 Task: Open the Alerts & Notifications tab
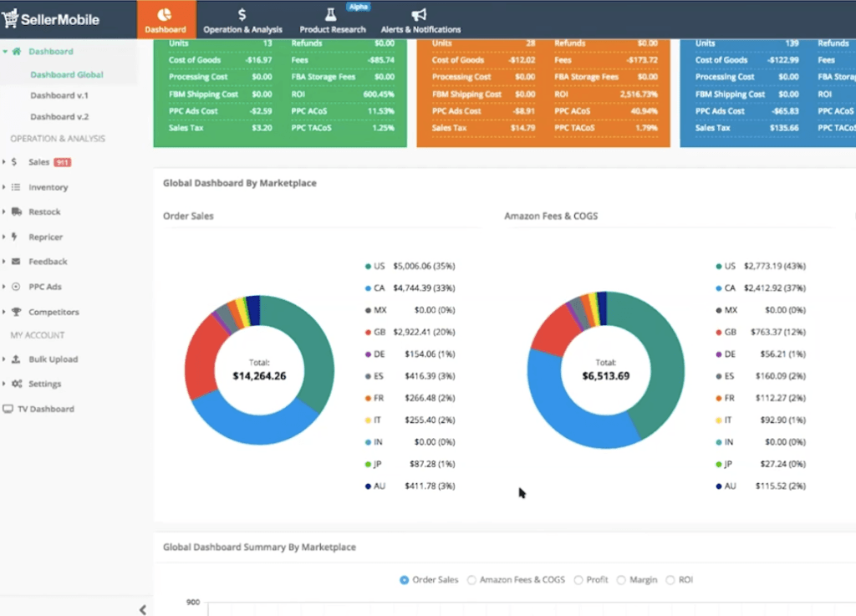pos(420,20)
